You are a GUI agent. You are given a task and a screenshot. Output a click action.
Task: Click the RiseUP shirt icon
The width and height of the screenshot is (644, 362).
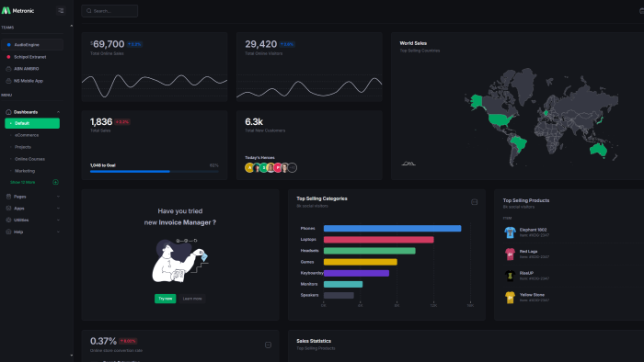510,276
